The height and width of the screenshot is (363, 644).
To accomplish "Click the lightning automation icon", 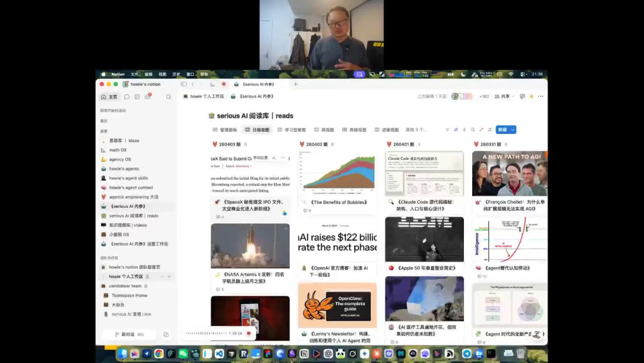I will (465, 130).
